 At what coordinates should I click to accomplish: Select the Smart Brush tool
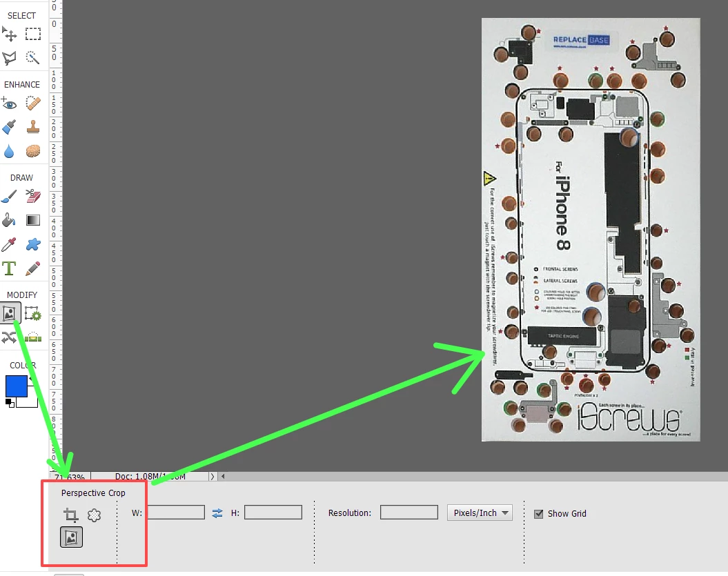click(9, 127)
